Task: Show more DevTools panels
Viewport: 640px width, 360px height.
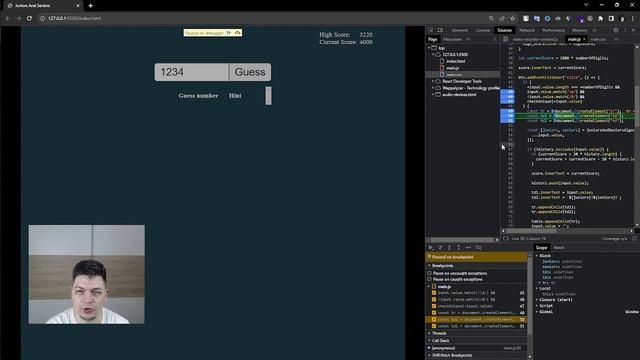Action: (595, 30)
